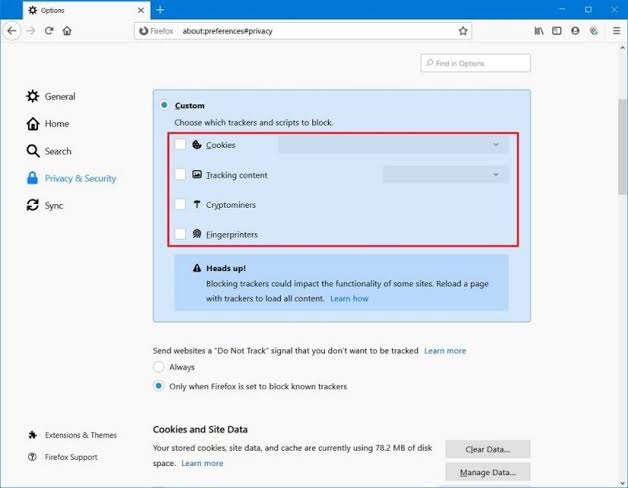Open Extensions & Themes
Screen dimensions: 628x488
tap(72, 435)
